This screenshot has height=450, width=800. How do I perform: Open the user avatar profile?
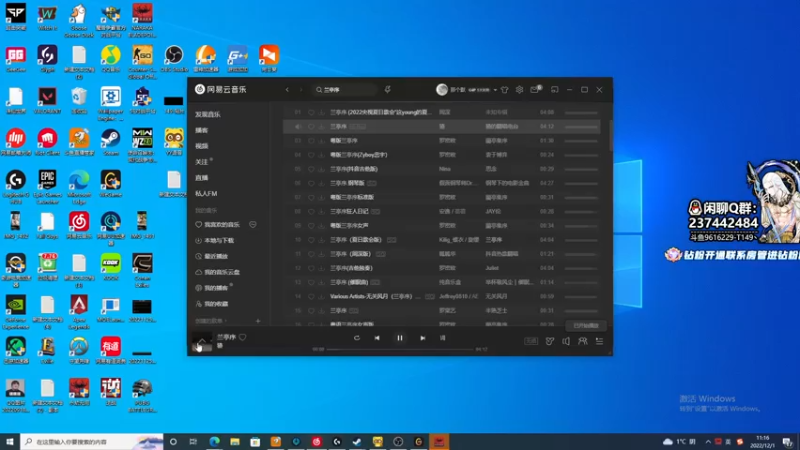tap(442, 89)
